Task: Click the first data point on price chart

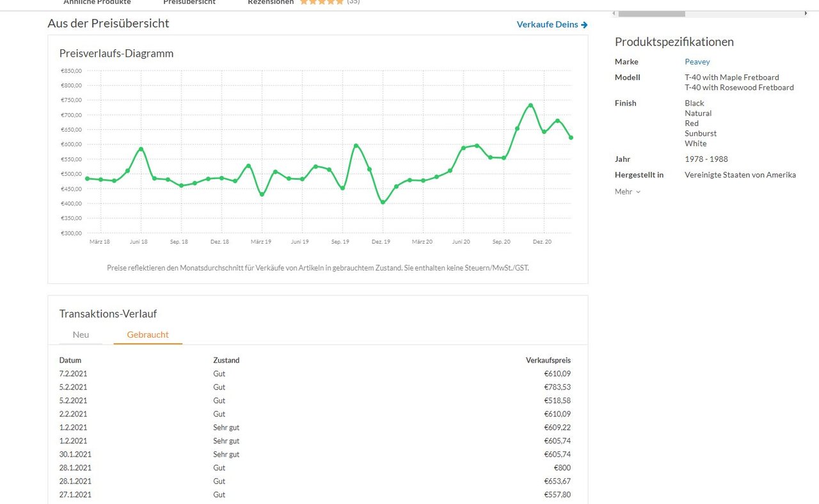Action: [x=88, y=178]
